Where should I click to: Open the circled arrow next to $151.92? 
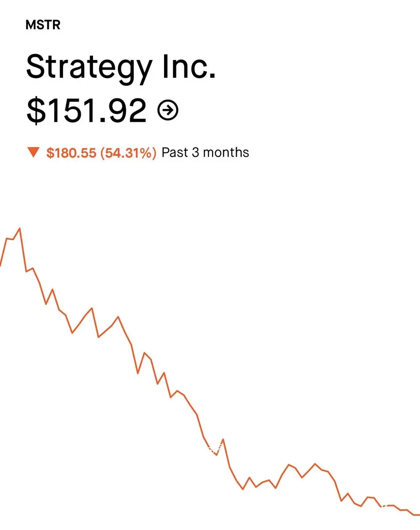coord(168,110)
